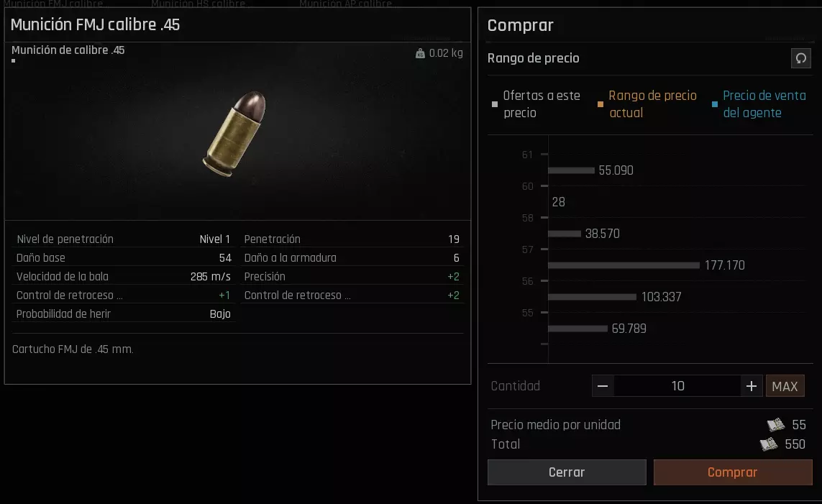Image resolution: width=822 pixels, height=504 pixels.
Task: Confirm purchase with Comprar button
Action: (732, 472)
